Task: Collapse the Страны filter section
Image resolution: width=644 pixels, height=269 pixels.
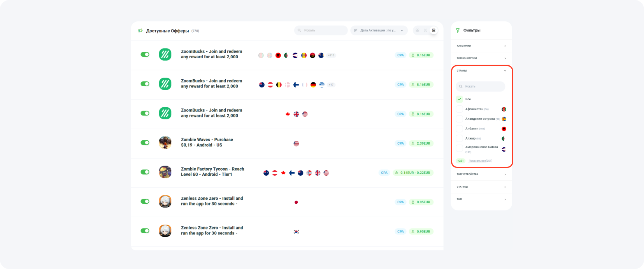Action: coord(505,71)
